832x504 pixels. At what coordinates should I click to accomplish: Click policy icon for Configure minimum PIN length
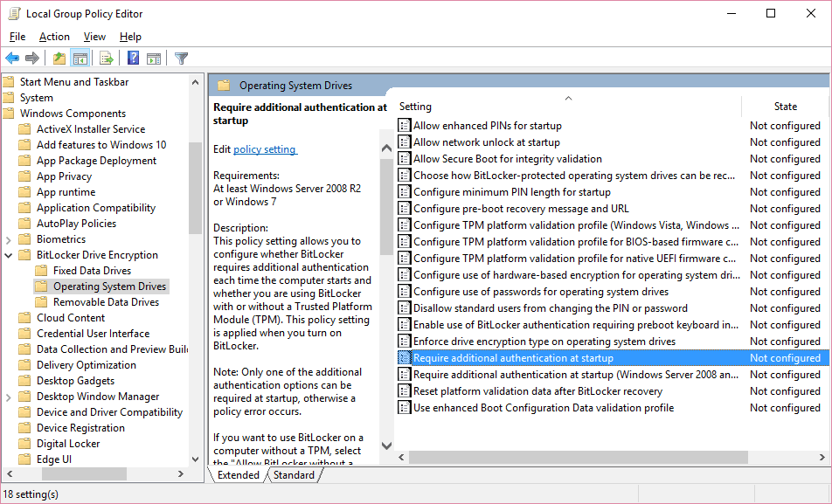pyautogui.click(x=405, y=191)
